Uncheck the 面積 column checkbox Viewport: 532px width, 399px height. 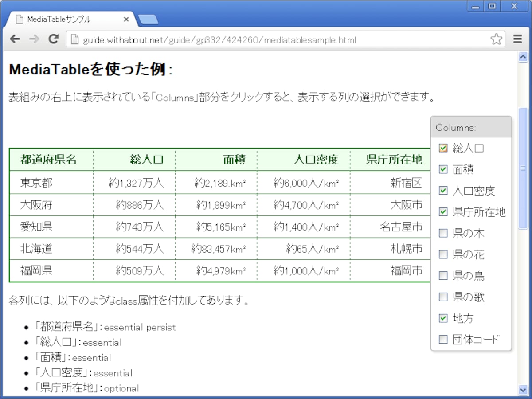(443, 169)
